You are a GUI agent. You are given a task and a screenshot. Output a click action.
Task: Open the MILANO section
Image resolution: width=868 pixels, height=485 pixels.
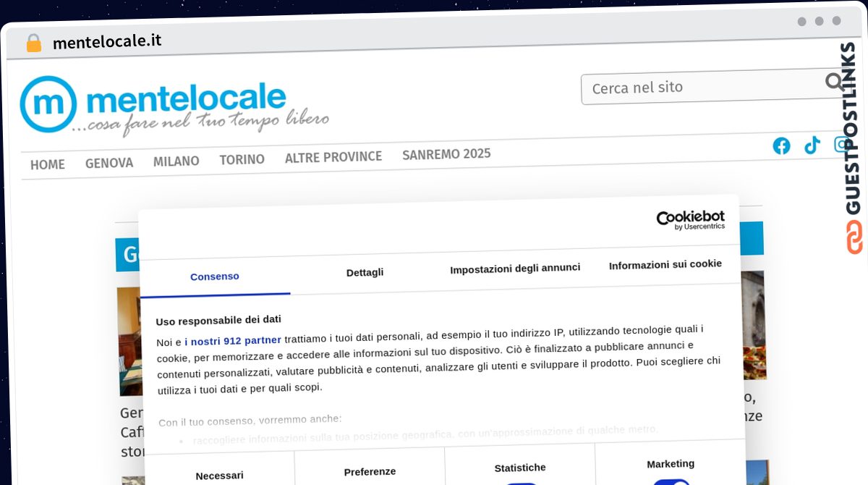pyautogui.click(x=176, y=161)
